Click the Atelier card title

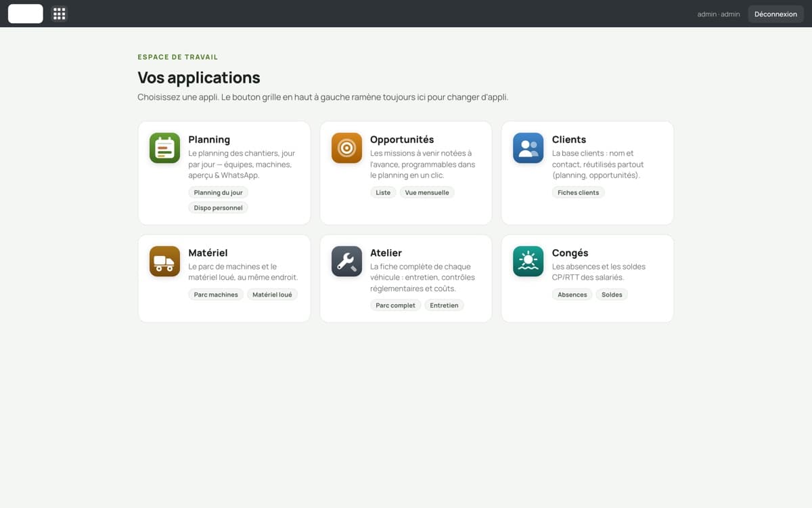386,253
